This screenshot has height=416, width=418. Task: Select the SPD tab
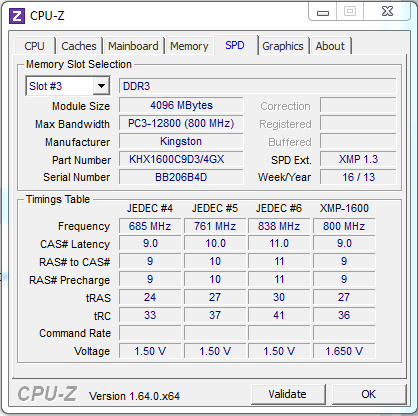(x=235, y=45)
